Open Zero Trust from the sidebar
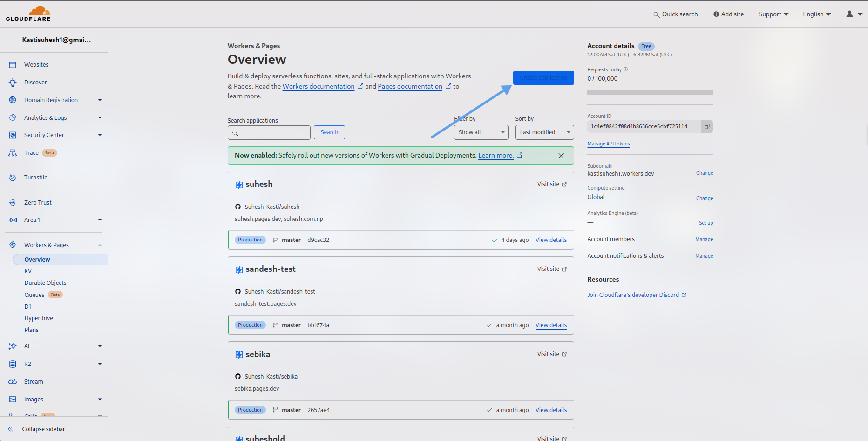 38,202
